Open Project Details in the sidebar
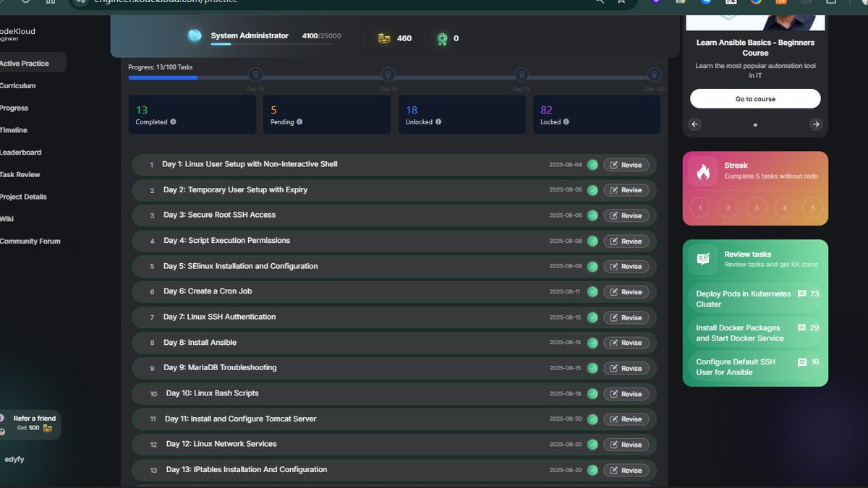This screenshot has width=868, height=488. (x=24, y=197)
